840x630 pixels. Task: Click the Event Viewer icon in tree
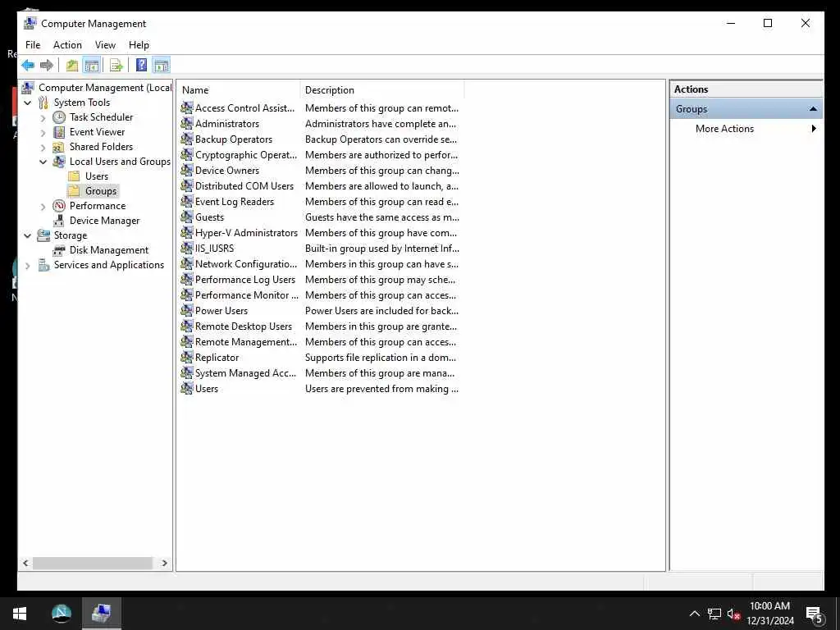[59, 132]
